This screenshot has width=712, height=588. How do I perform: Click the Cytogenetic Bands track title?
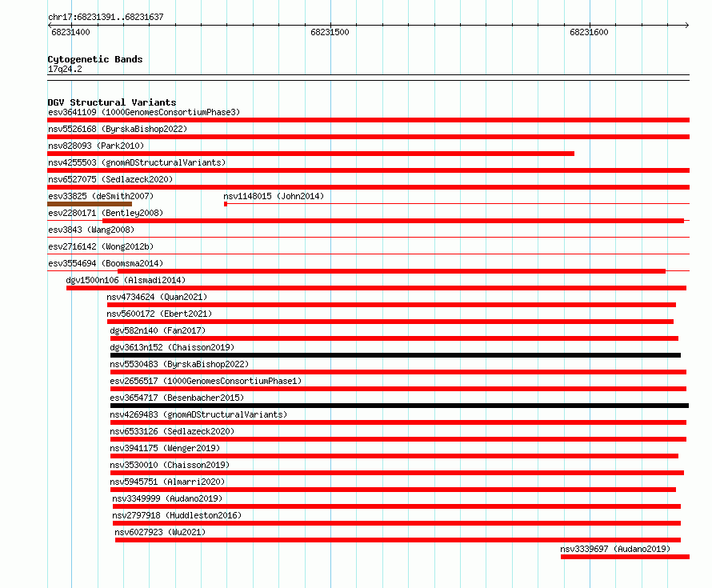point(95,59)
